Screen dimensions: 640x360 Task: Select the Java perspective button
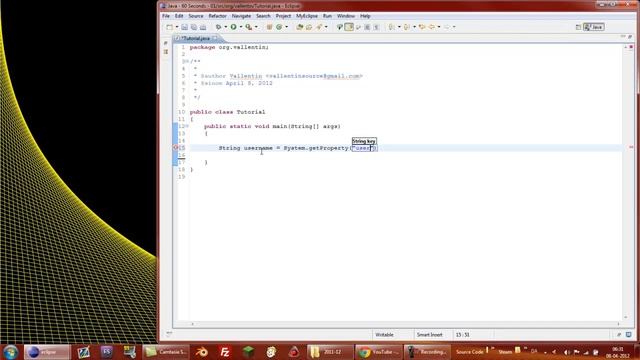594,27
